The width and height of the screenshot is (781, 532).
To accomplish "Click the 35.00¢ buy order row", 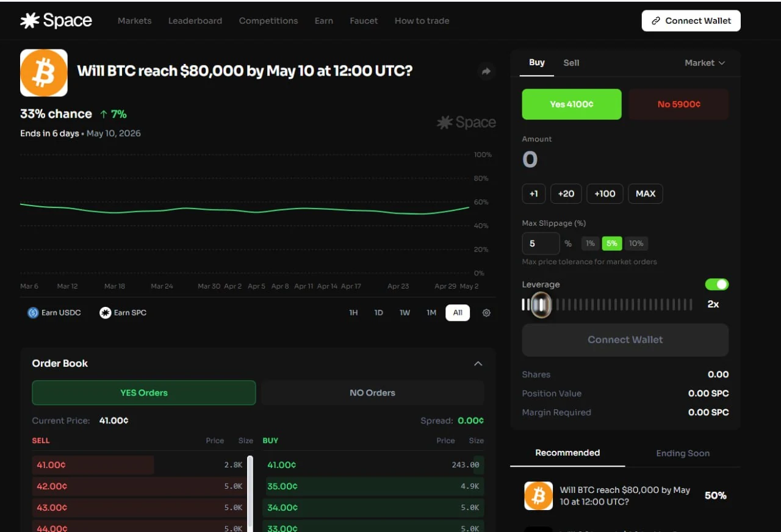I will coord(373,486).
